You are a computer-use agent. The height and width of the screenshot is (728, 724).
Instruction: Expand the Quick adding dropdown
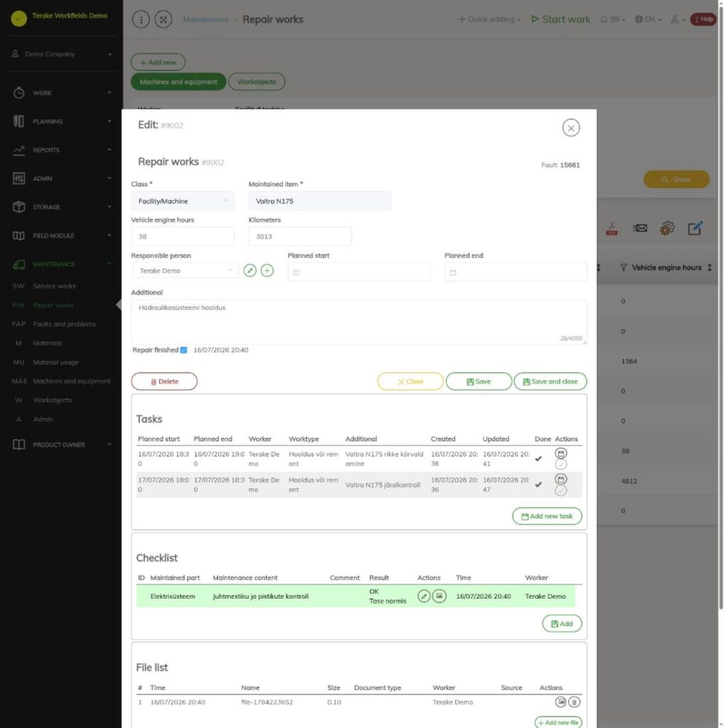[490, 19]
